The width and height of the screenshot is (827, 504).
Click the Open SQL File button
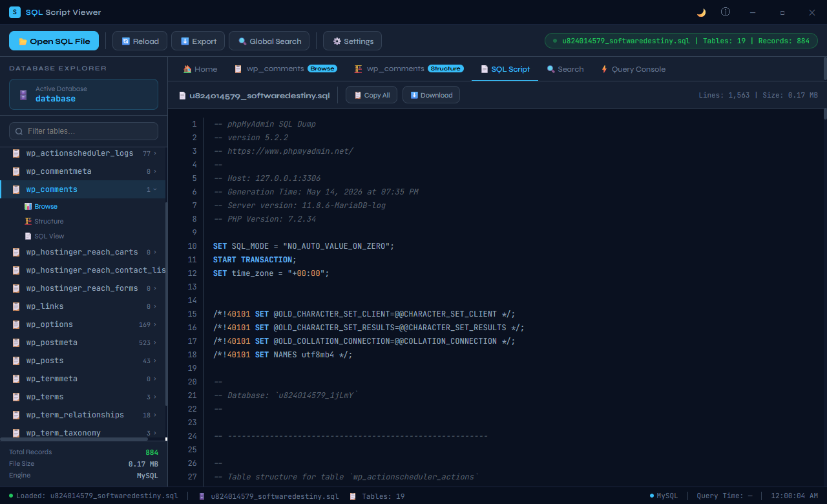pos(54,41)
